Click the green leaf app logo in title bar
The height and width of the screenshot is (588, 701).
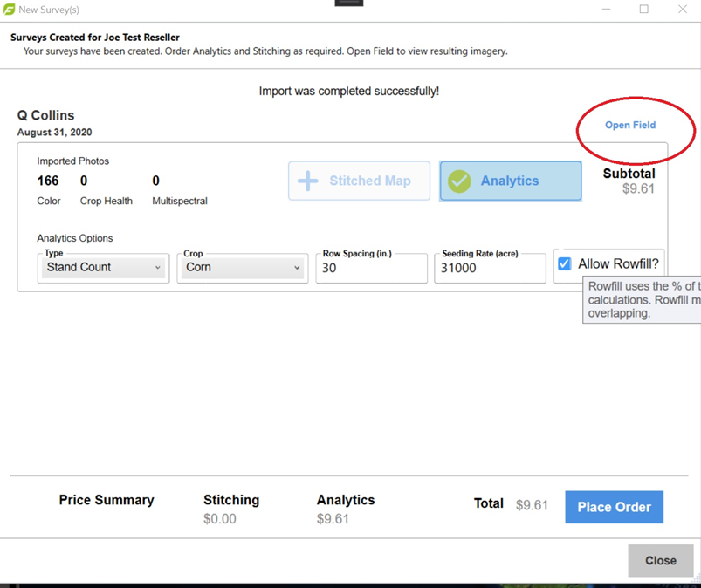point(10,10)
